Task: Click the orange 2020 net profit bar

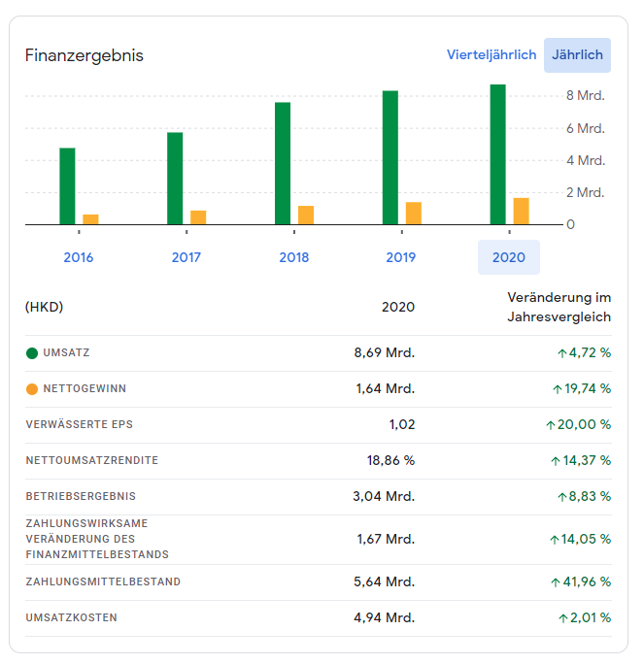Action: (521, 212)
